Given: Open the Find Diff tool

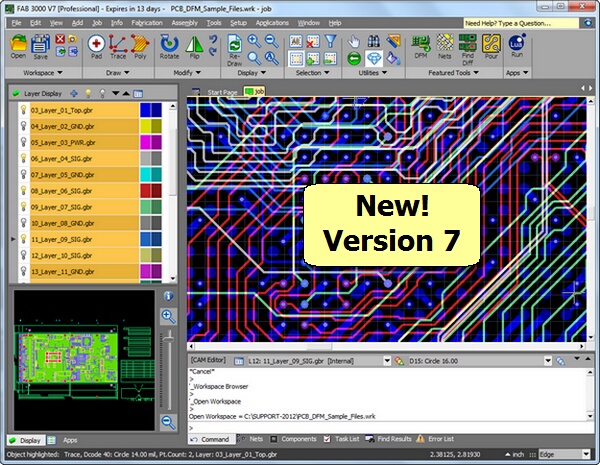Looking at the screenshot, I should pyautogui.click(x=468, y=50).
